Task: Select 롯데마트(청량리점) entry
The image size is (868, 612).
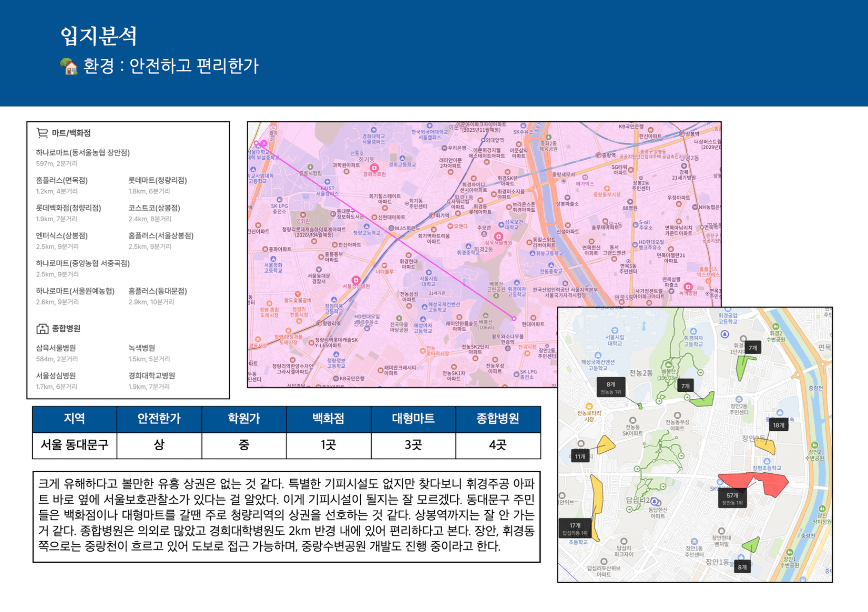Action: (x=157, y=180)
